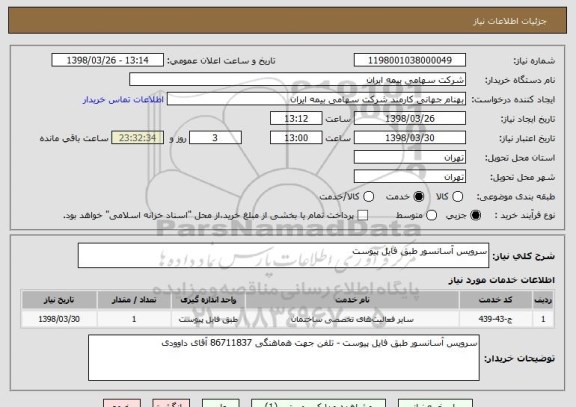Click the unit cell طبق فایل پیوست

click(208, 319)
